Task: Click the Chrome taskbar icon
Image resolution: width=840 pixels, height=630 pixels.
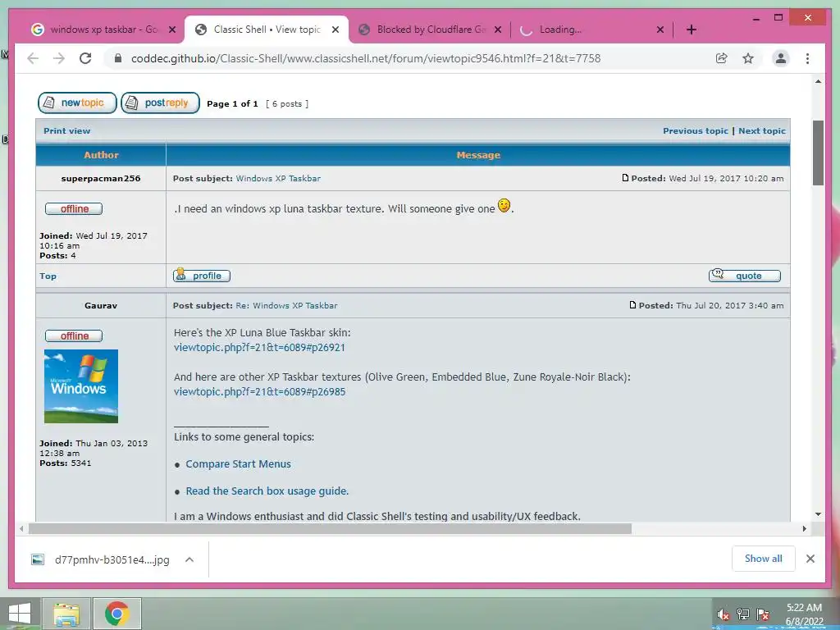Action: click(x=116, y=614)
